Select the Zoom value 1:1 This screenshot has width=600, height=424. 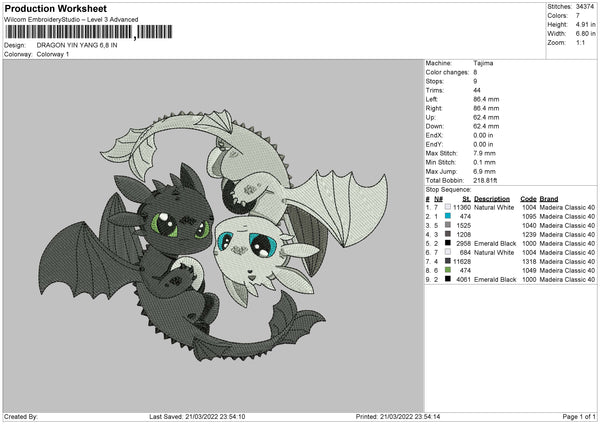(580, 42)
